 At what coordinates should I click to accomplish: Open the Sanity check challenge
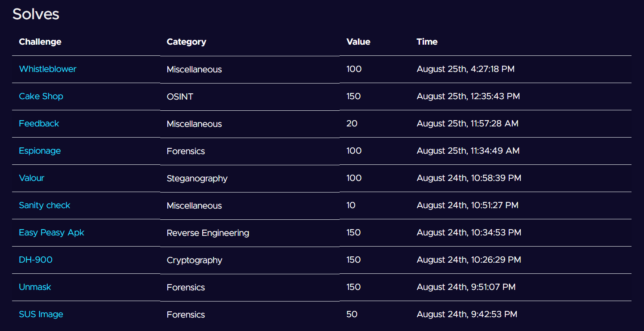click(45, 205)
